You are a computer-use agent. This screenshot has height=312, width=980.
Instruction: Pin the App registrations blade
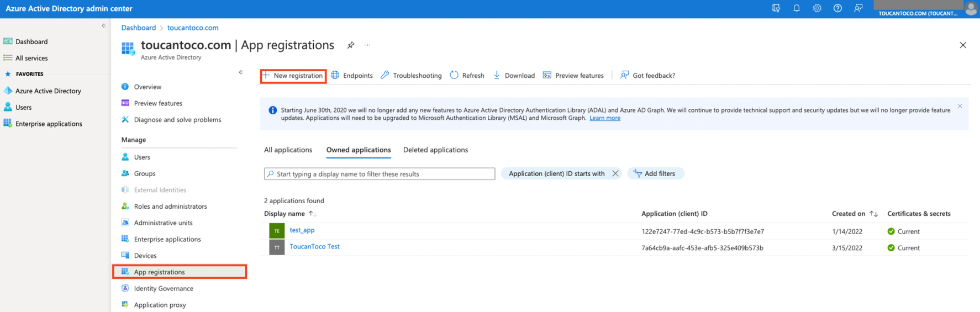point(351,45)
